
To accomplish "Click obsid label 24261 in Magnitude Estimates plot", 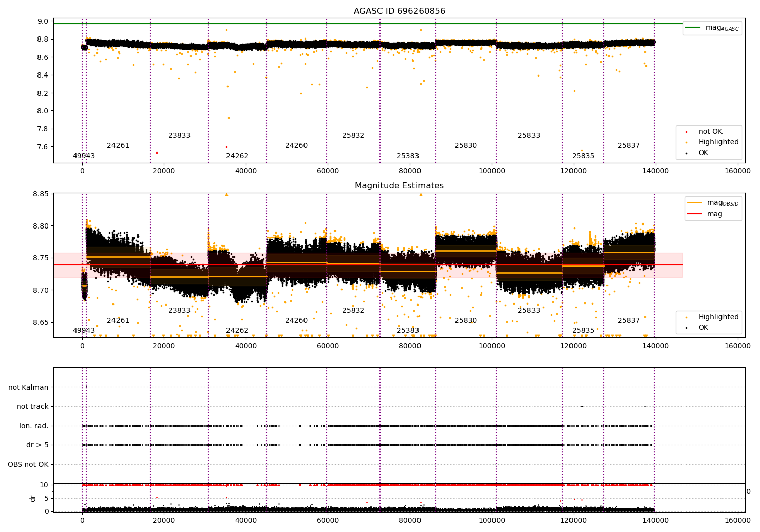I will (x=118, y=320).
